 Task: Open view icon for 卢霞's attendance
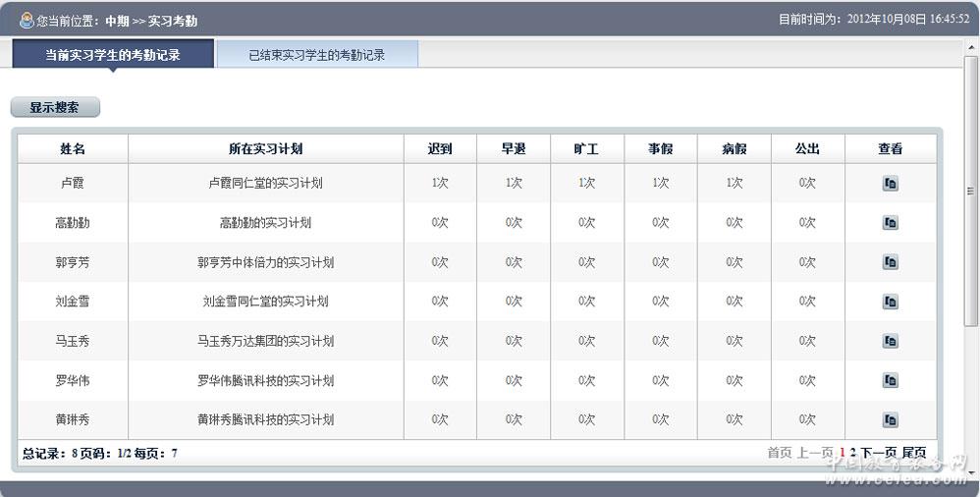point(890,184)
